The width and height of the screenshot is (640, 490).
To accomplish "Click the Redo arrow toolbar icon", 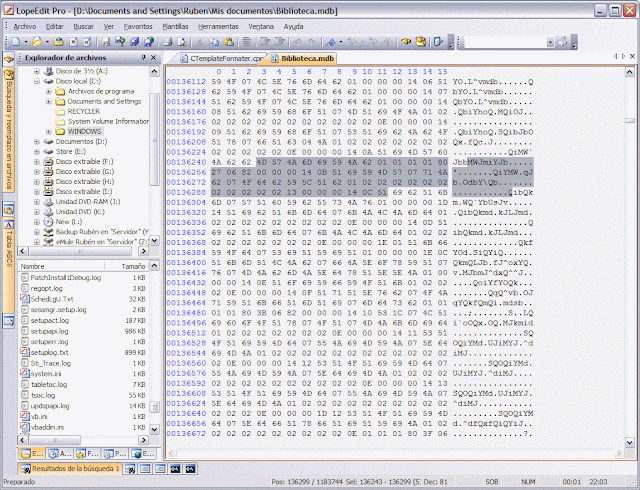I will point(312,42).
